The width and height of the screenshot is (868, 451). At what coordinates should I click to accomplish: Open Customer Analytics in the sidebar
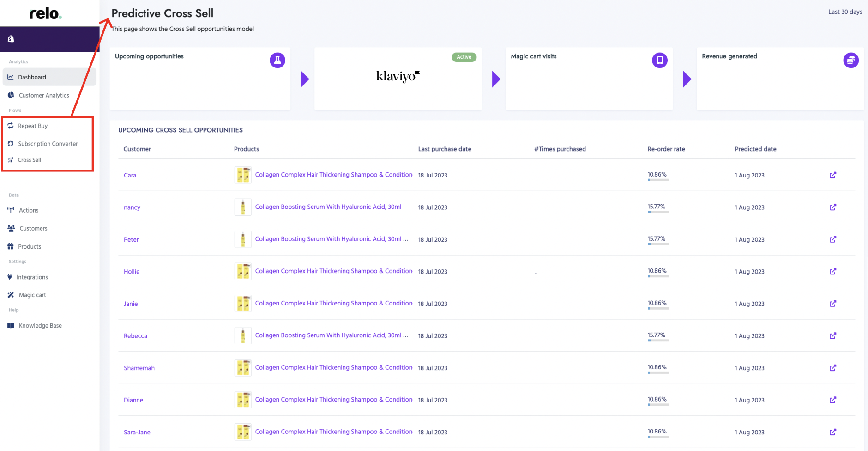click(x=44, y=95)
